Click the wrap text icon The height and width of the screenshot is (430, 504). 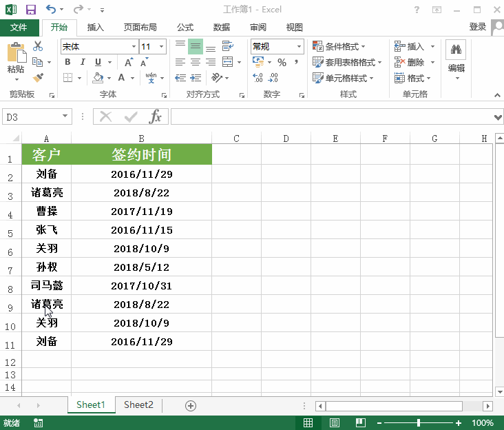tap(228, 46)
